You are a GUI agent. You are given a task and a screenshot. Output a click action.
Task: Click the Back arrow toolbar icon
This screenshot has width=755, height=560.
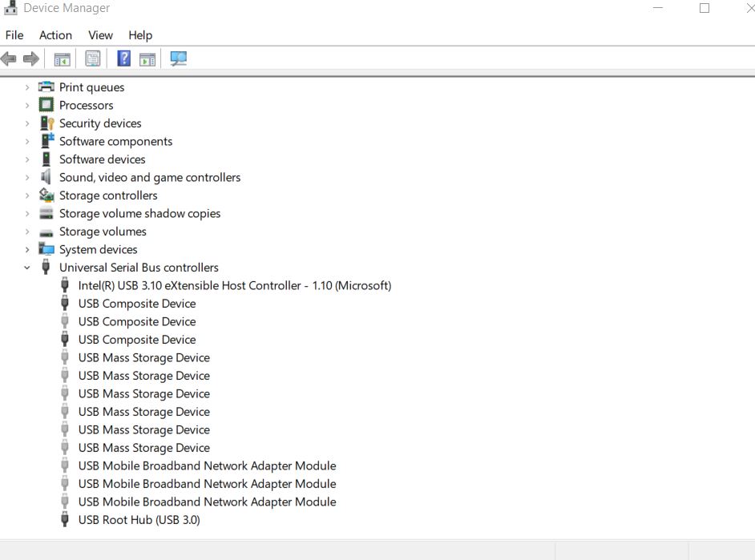click(x=9, y=59)
